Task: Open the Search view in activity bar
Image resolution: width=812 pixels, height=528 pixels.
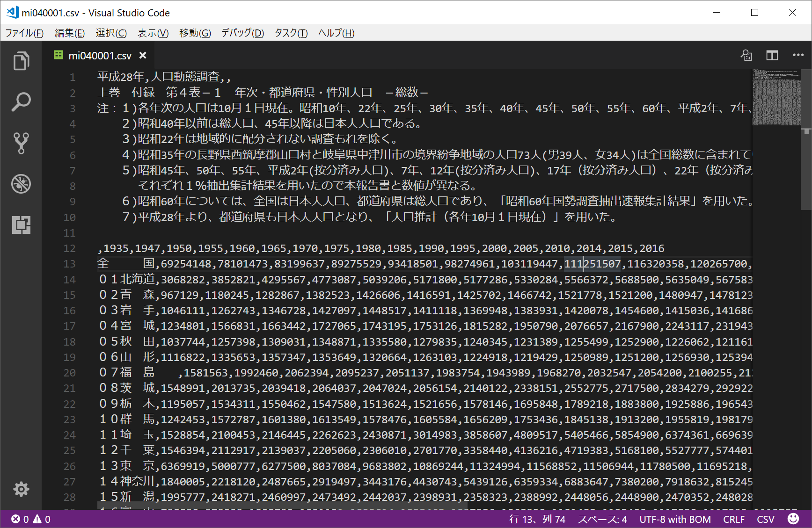Action: [x=21, y=102]
